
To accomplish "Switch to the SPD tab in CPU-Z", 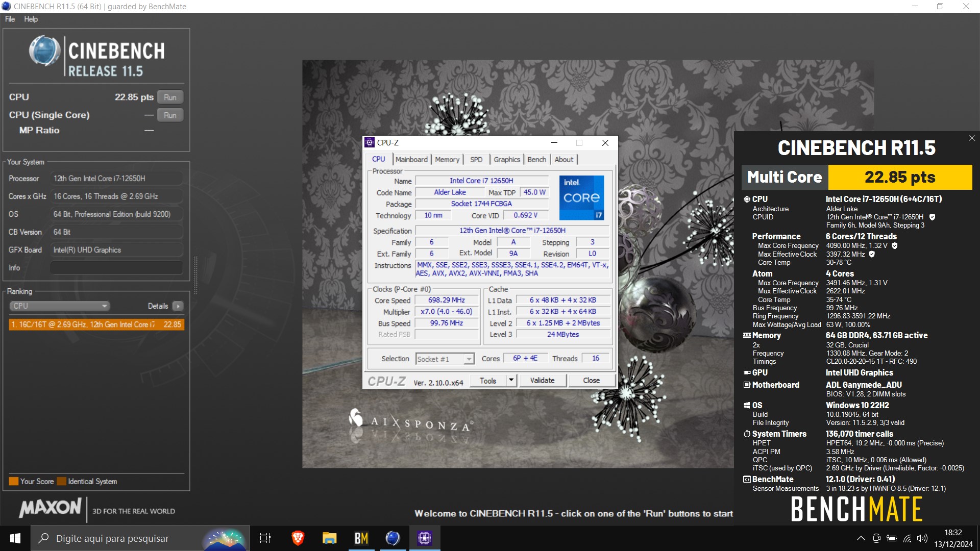I will click(x=476, y=160).
